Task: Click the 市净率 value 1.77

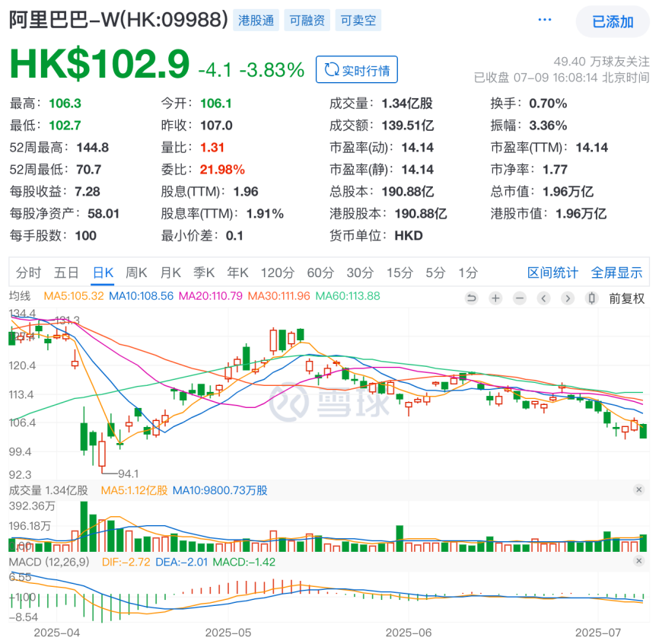Action: pos(555,170)
